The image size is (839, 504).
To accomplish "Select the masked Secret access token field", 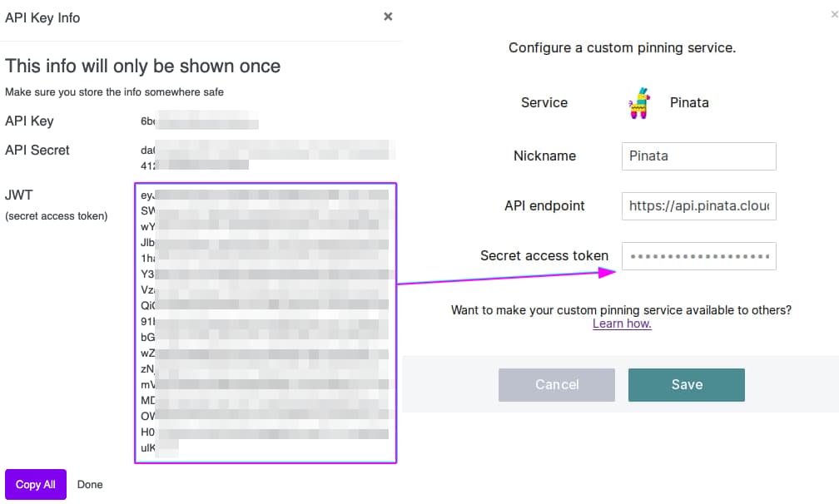I will [x=698, y=255].
